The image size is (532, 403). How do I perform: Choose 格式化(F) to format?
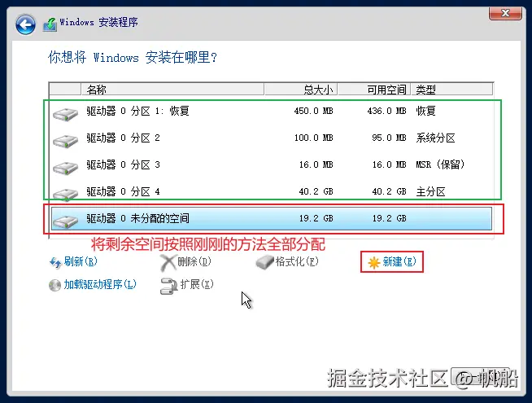(x=297, y=261)
